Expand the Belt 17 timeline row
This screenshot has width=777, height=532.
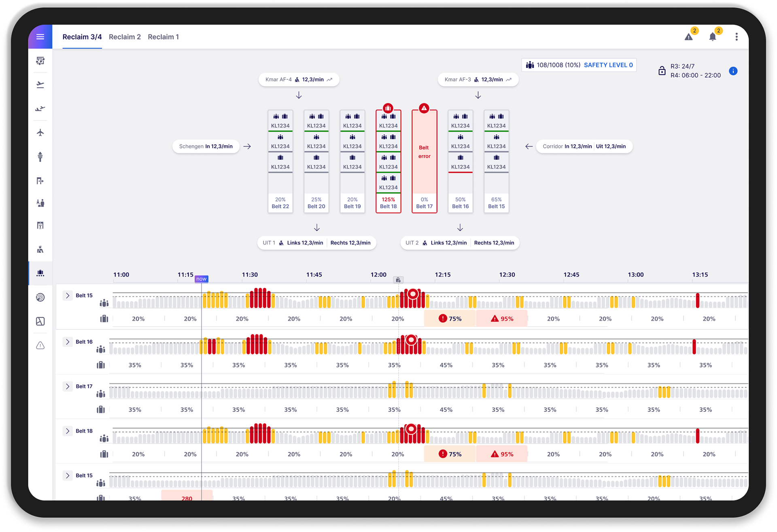coord(68,386)
